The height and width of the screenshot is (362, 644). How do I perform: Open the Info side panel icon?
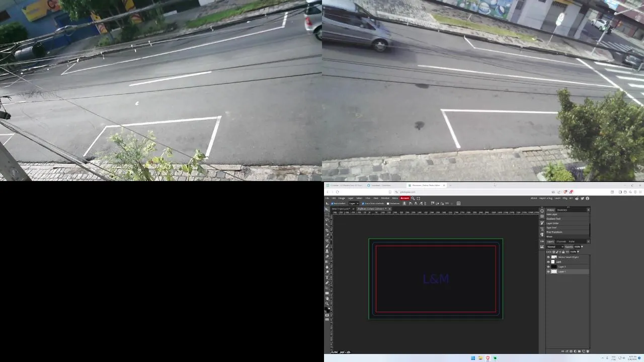[x=542, y=211]
